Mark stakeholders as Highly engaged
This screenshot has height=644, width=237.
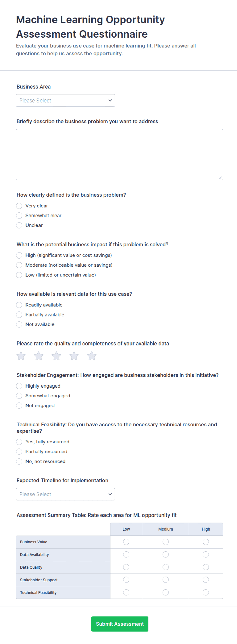pyautogui.click(x=19, y=386)
